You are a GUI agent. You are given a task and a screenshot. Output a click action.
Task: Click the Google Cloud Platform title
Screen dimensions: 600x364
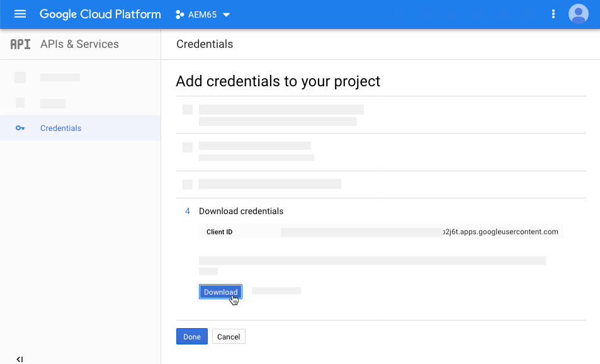(x=100, y=14)
